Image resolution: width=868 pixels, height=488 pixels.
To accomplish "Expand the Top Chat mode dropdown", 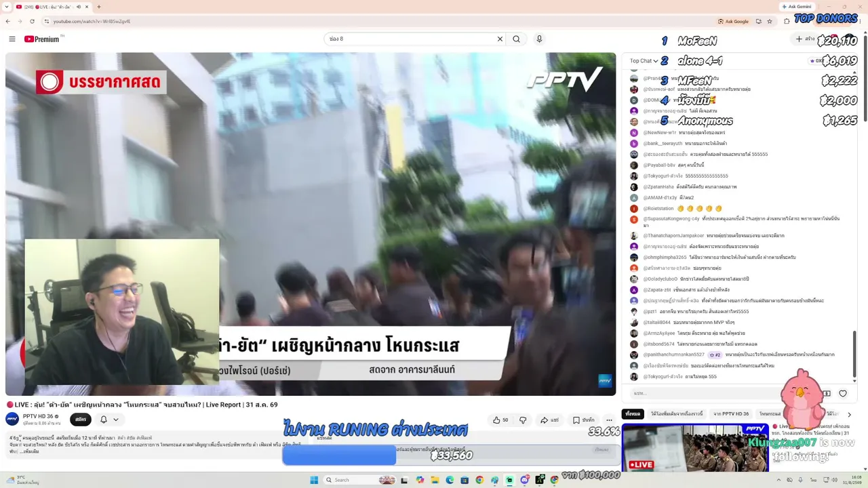I will click(644, 61).
